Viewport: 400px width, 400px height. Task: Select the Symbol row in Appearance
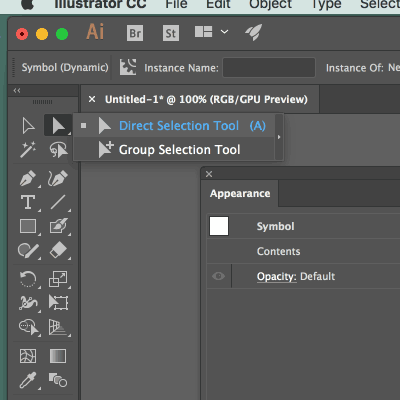pyautogui.click(x=303, y=226)
